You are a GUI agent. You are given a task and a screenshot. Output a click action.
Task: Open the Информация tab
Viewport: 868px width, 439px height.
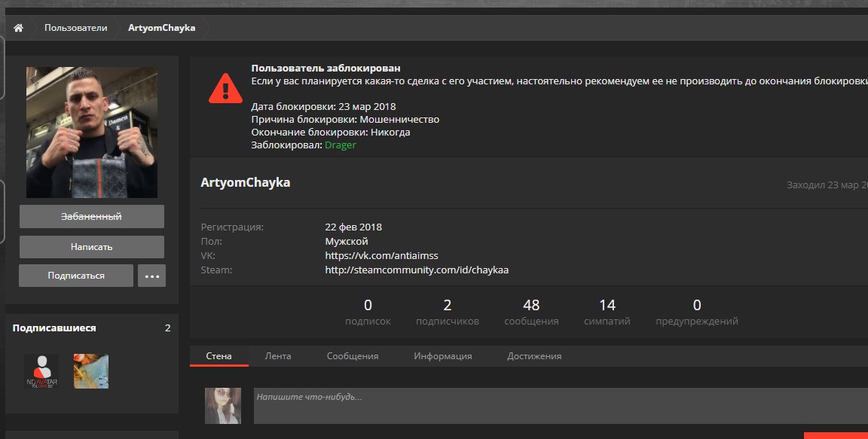coord(442,356)
